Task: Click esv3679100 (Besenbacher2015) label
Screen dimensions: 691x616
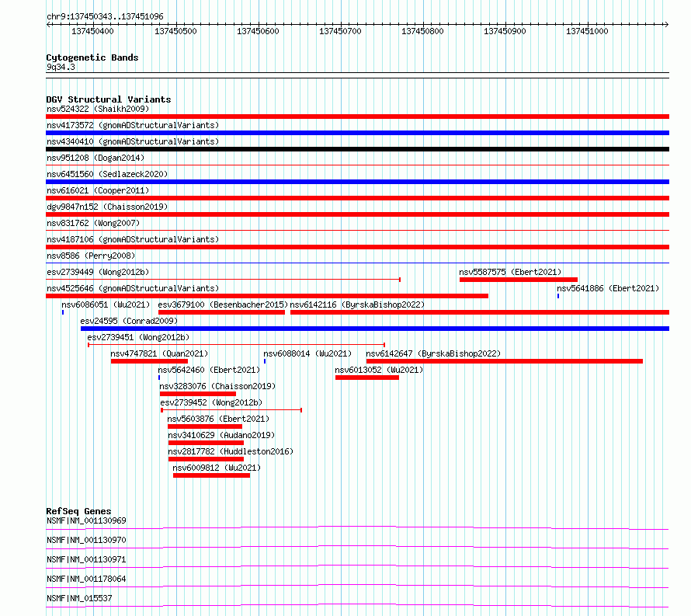Action: click(x=223, y=305)
